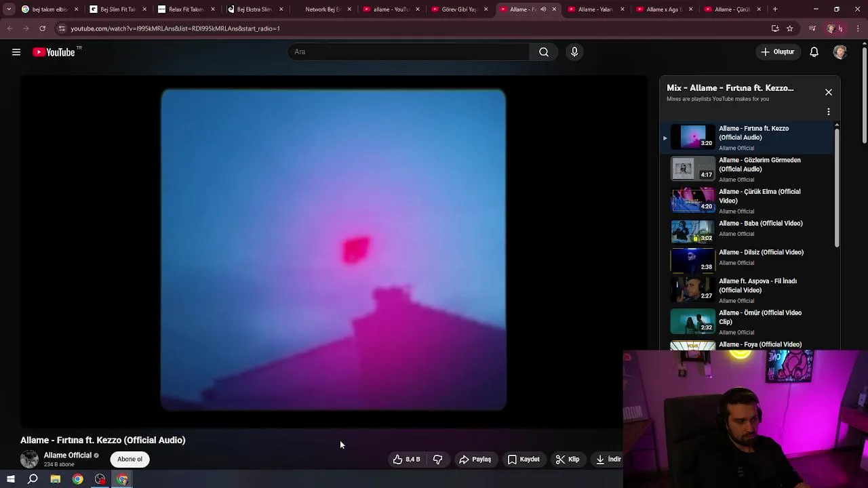Image resolution: width=868 pixels, height=488 pixels.
Task: Play 'Allame - Fırtına ft. Kezzo' playlist item
Action: pos(749,138)
